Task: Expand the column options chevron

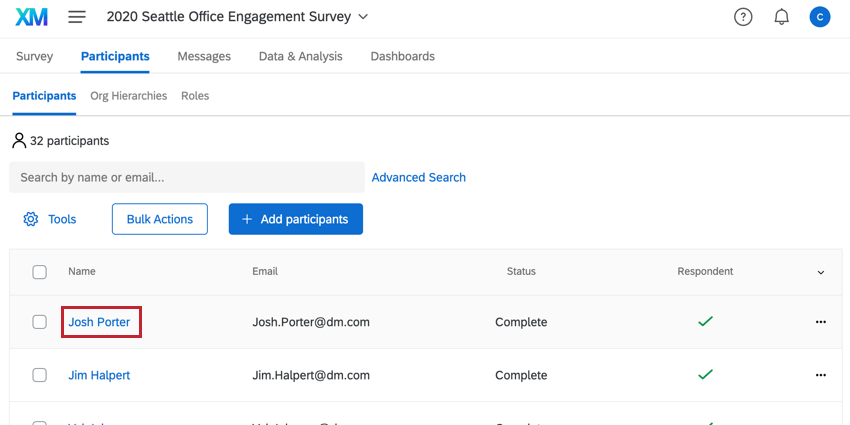Action: point(821,272)
